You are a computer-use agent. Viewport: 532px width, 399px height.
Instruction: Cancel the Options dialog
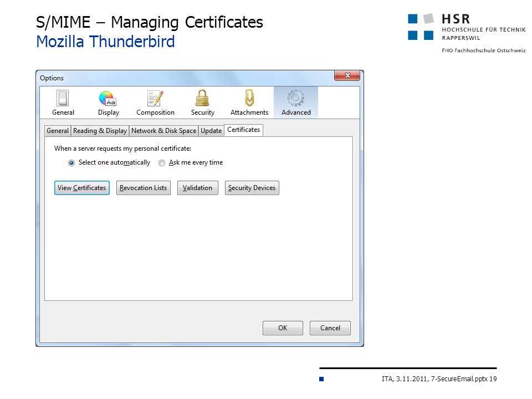[330, 328]
